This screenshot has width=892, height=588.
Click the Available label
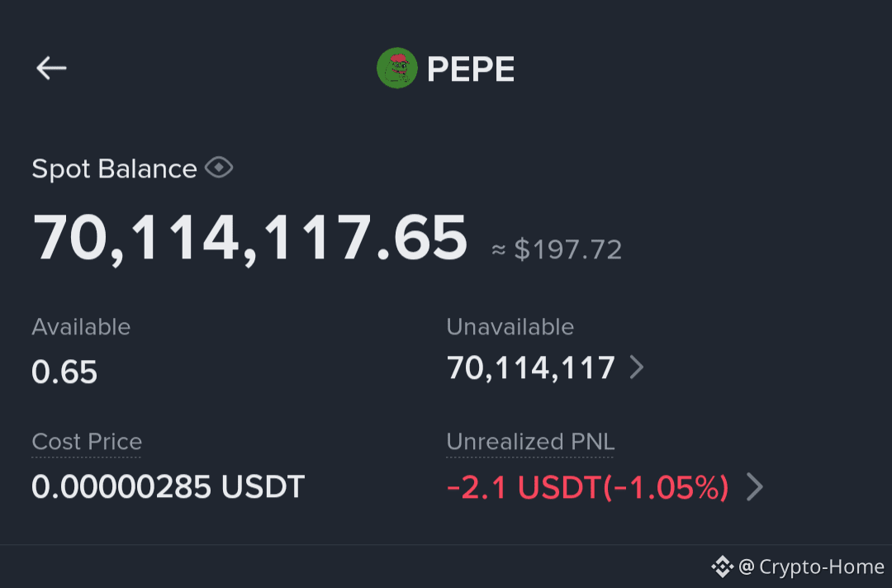point(81,327)
